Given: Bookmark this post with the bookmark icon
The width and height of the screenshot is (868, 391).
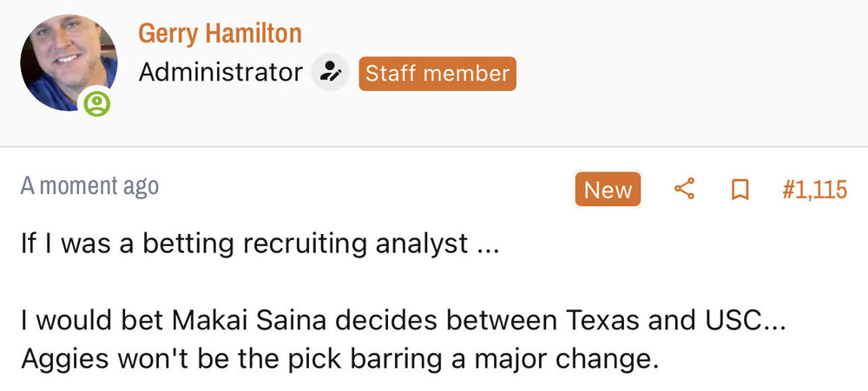Looking at the screenshot, I should pos(740,190).
